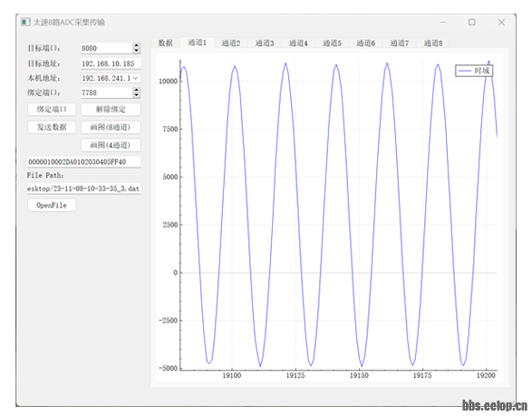Close the ADC采集传输 window

pyautogui.click(x=501, y=22)
